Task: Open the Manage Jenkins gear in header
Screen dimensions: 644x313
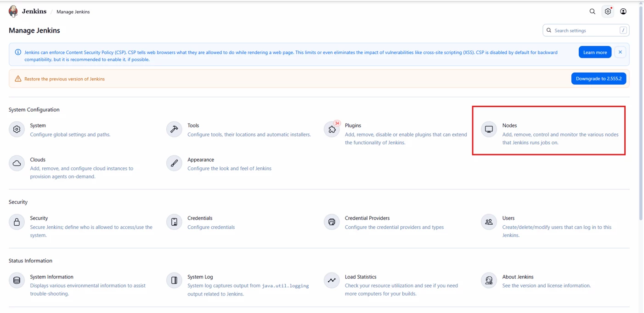Action: point(608,11)
